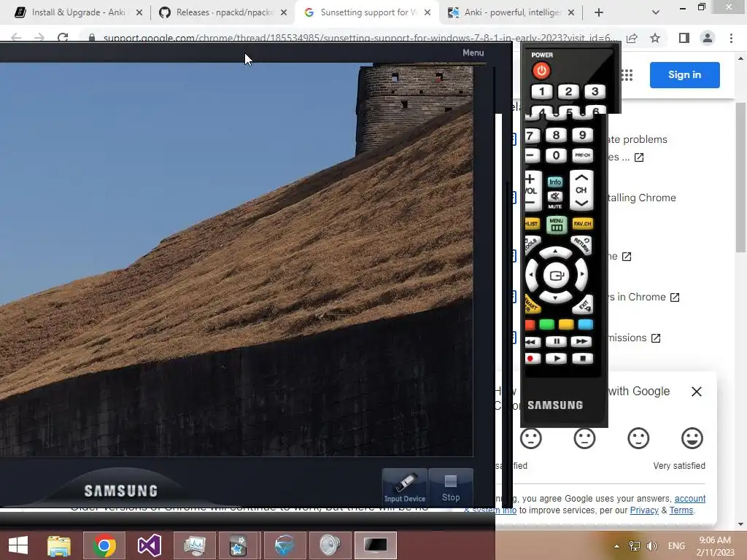Viewport: 747px width, 560px height.
Task: Open Visual Studio from taskbar
Action: click(x=149, y=545)
